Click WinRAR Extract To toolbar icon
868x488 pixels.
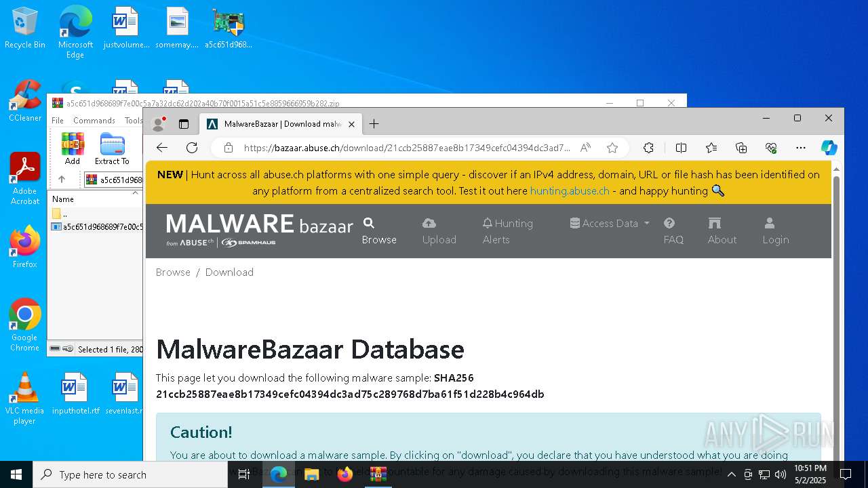click(x=112, y=148)
